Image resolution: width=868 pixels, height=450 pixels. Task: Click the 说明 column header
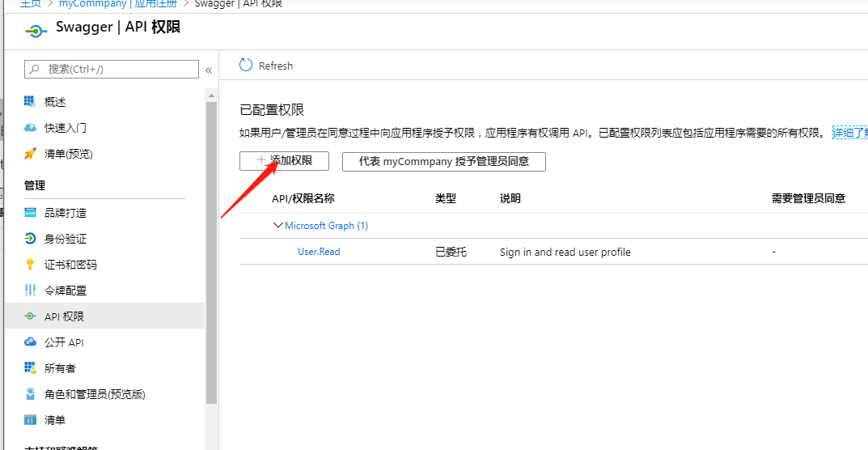(x=510, y=198)
